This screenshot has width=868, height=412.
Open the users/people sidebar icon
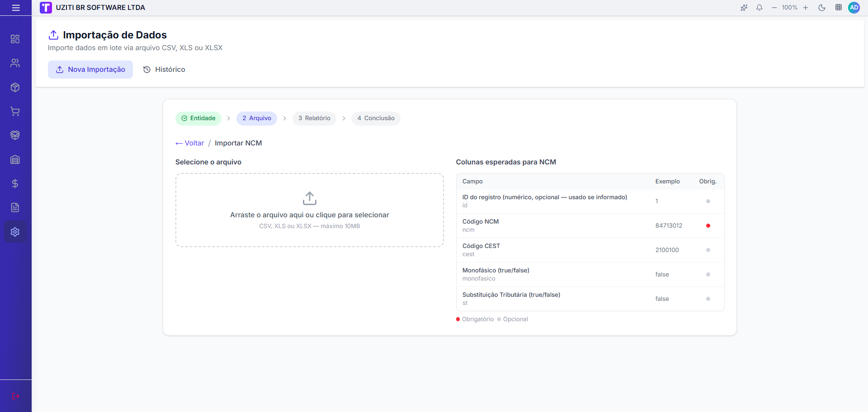click(x=15, y=63)
